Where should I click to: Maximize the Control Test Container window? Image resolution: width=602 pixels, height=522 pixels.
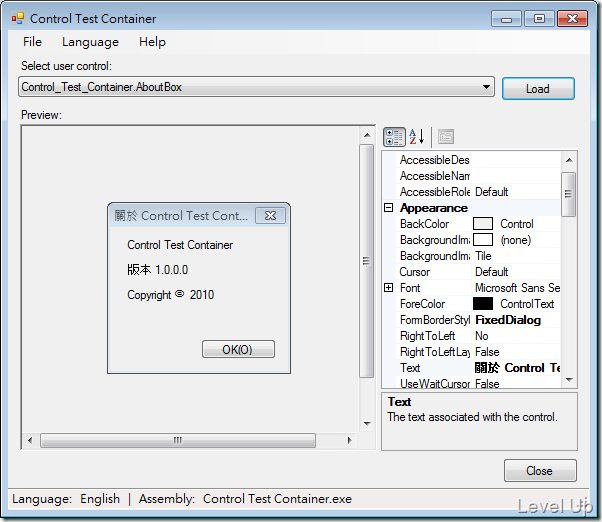[x=539, y=19]
